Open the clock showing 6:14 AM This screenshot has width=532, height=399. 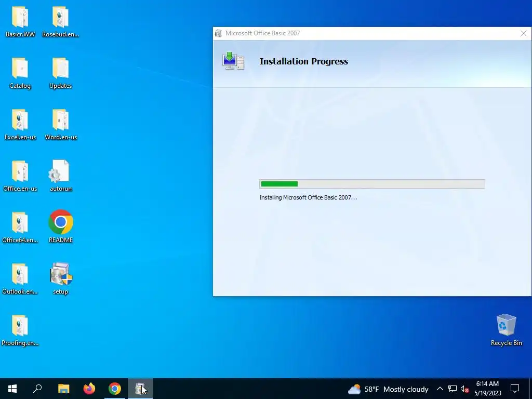[x=487, y=389]
